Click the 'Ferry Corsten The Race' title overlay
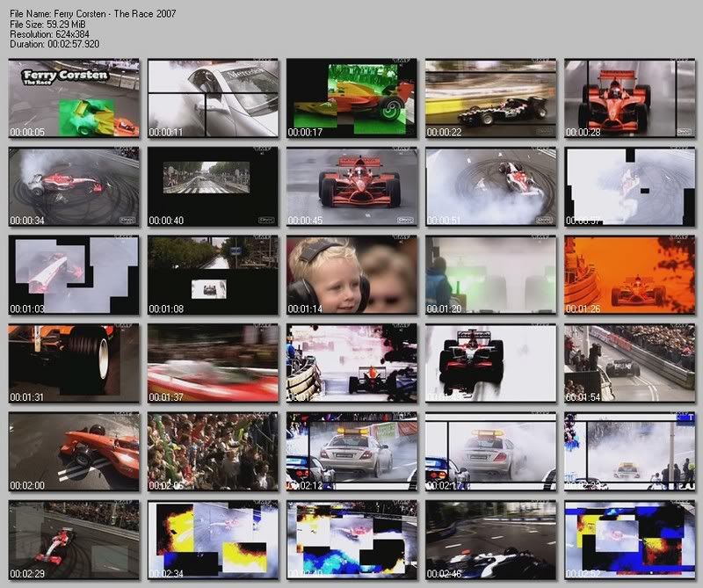The height and width of the screenshot is (588, 703). (x=65, y=76)
